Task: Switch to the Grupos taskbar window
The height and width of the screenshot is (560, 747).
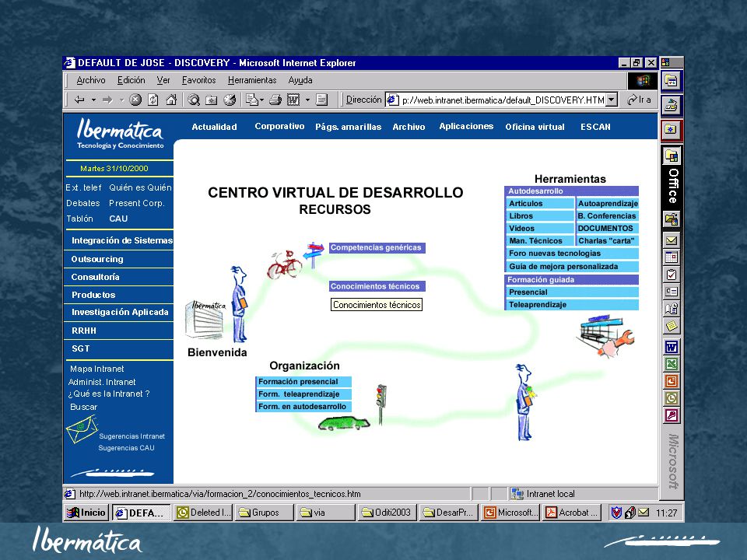Action: point(265,513)
